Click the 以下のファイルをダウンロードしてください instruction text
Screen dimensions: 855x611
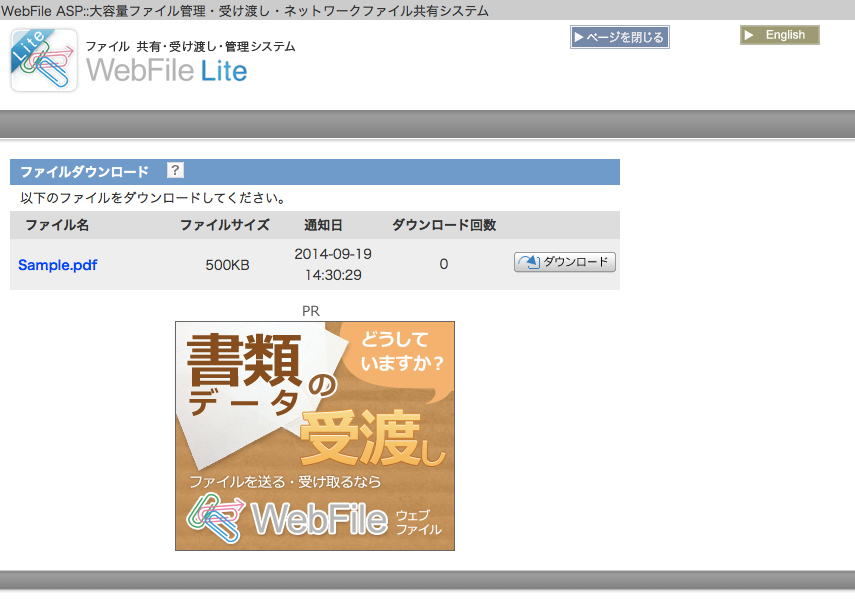tap(153, 198)
